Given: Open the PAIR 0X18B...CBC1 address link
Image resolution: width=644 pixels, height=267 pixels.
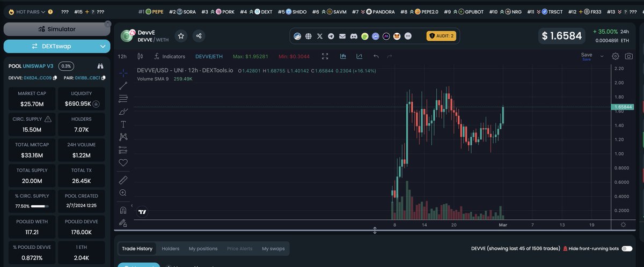Looking at the screenshot, I should (87, 78).
